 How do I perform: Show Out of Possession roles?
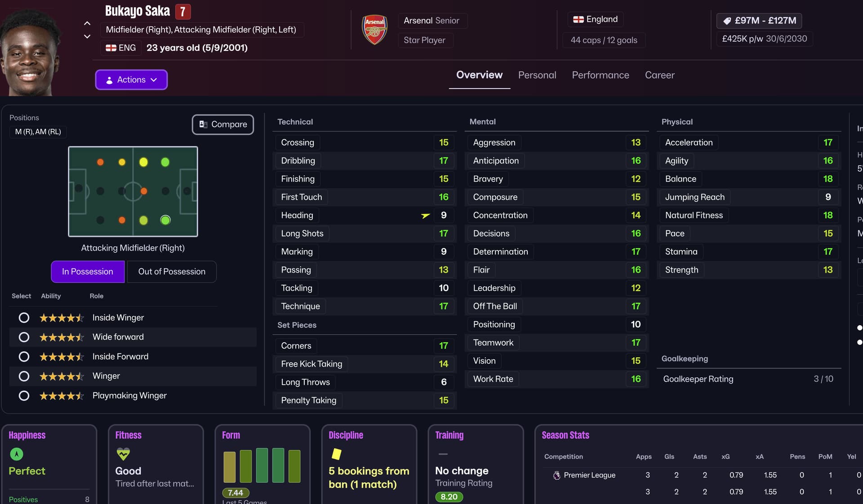(172, 272)
